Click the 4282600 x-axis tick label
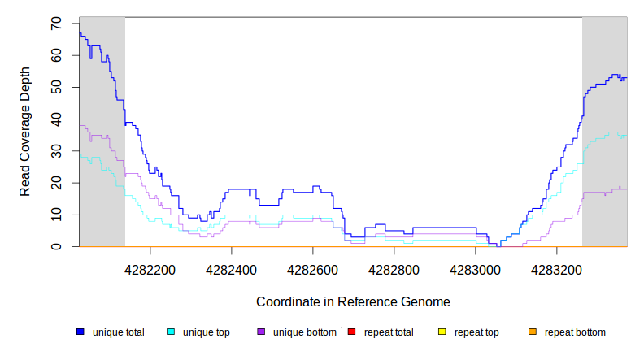 (313, 268)
